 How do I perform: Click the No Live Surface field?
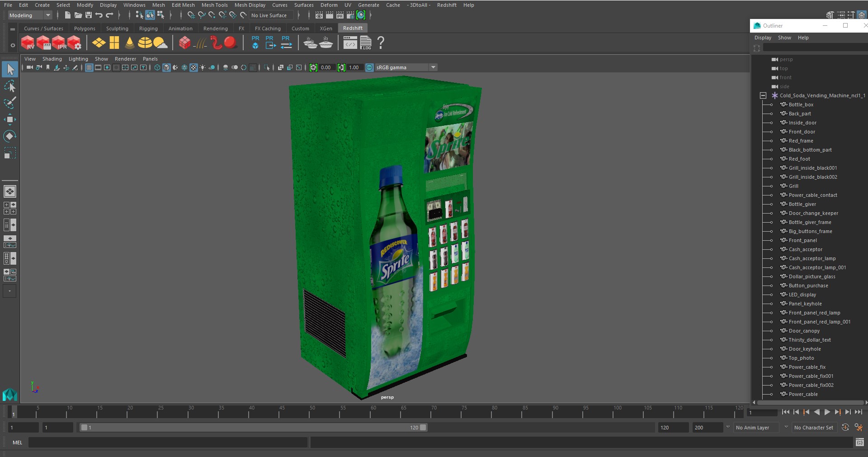point(271,15)
